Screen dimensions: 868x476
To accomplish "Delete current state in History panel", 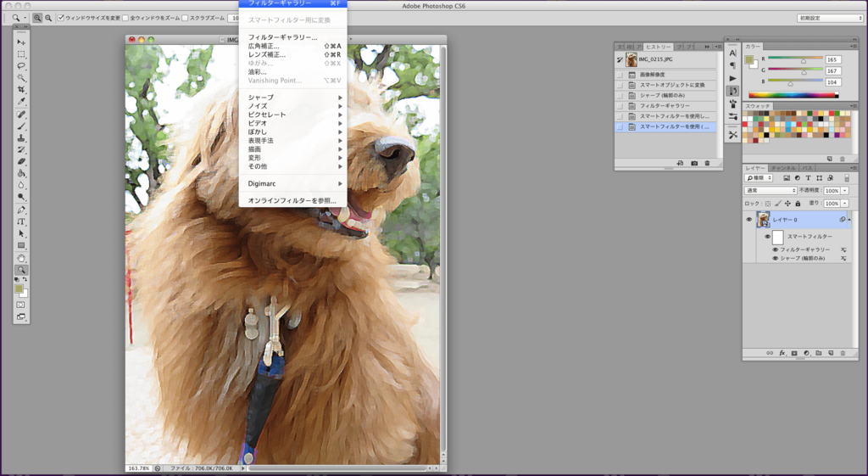I will point(707,164).
